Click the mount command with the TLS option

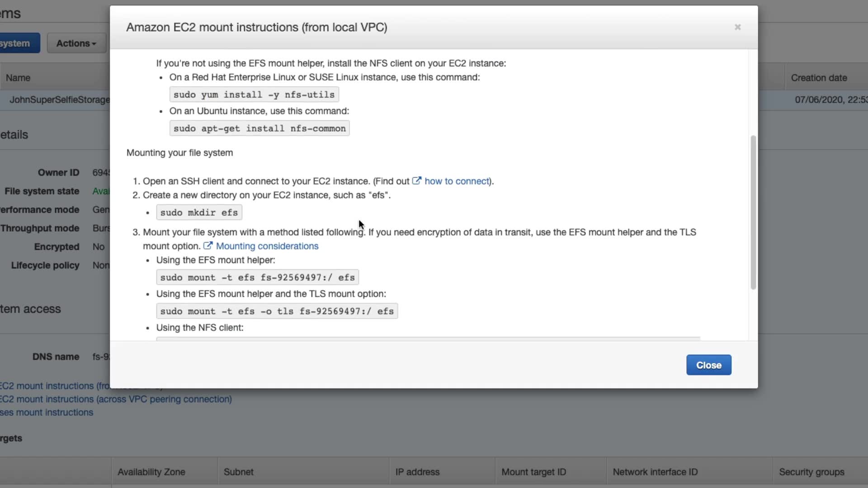(x=277, y=311)
